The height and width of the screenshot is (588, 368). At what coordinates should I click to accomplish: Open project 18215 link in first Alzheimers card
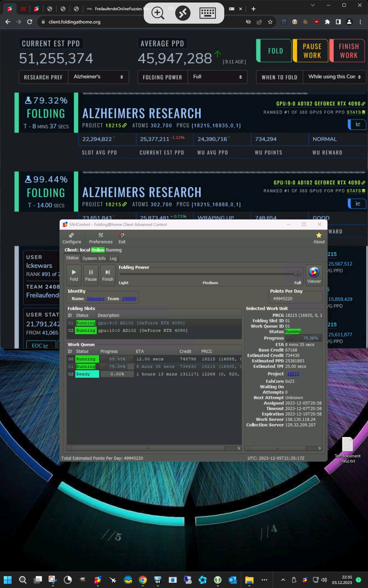(x=116, y=125)
